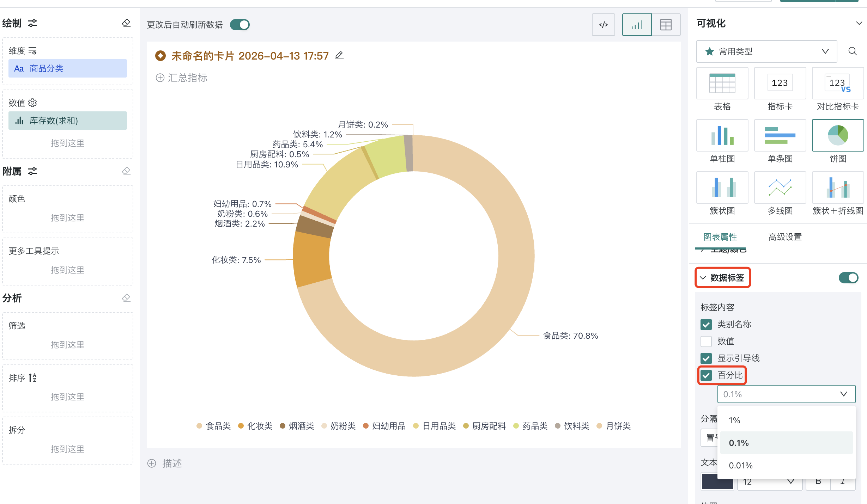Click pencil icon to rename card title
Image resolution: width=867 pixels, height=504 pixels.
click(x=339, y=55)
